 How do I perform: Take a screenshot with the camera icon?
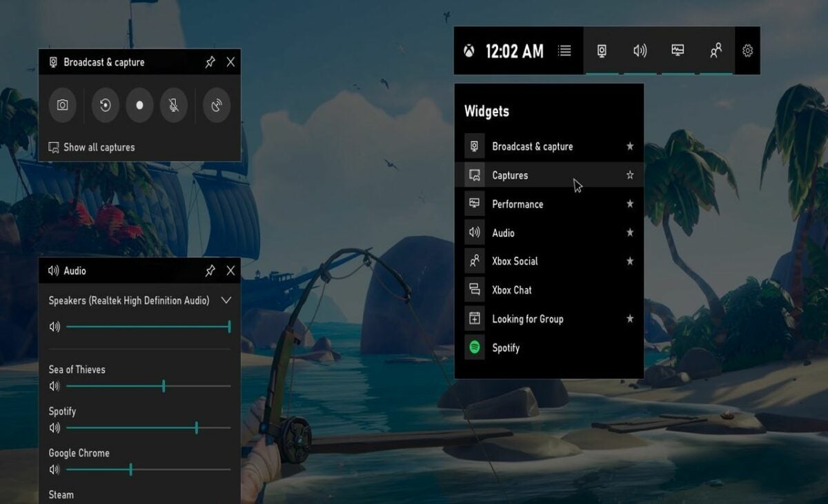pyautogui.click(x=62, y=105)
